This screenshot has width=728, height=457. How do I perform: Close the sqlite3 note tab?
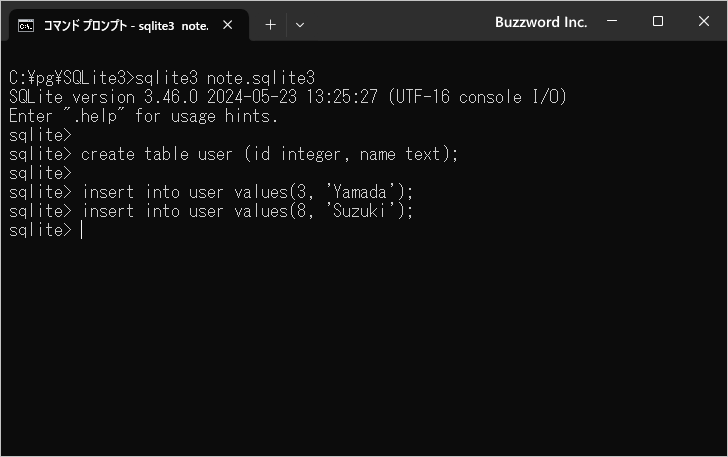(x=228, y=25)
